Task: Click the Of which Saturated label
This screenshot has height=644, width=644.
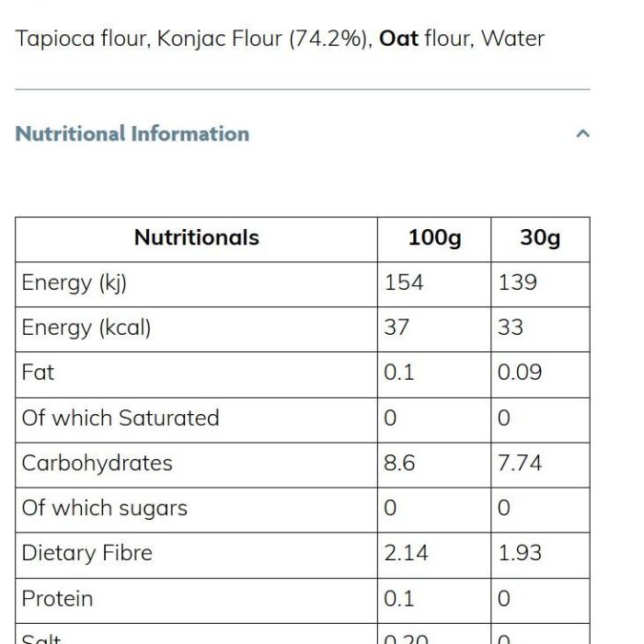Action: pos(121,418)
